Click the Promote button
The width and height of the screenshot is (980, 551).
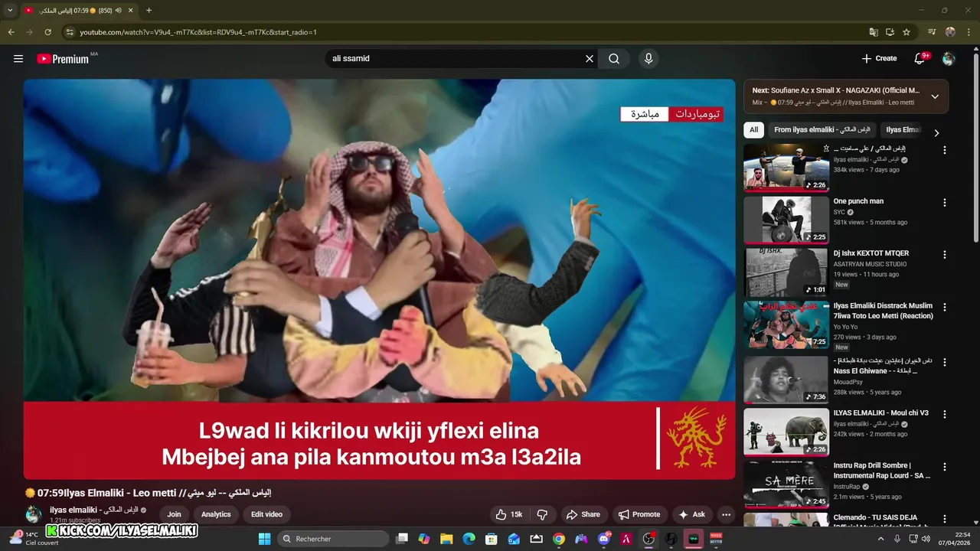coord(639,514)
